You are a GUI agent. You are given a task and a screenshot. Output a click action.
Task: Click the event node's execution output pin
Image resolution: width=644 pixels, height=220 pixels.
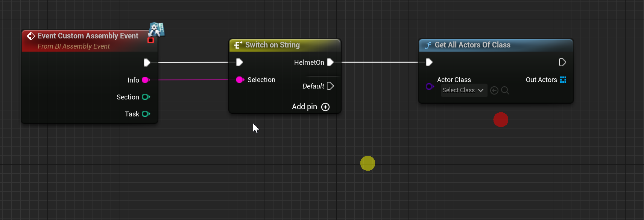[x=147, y=63]
